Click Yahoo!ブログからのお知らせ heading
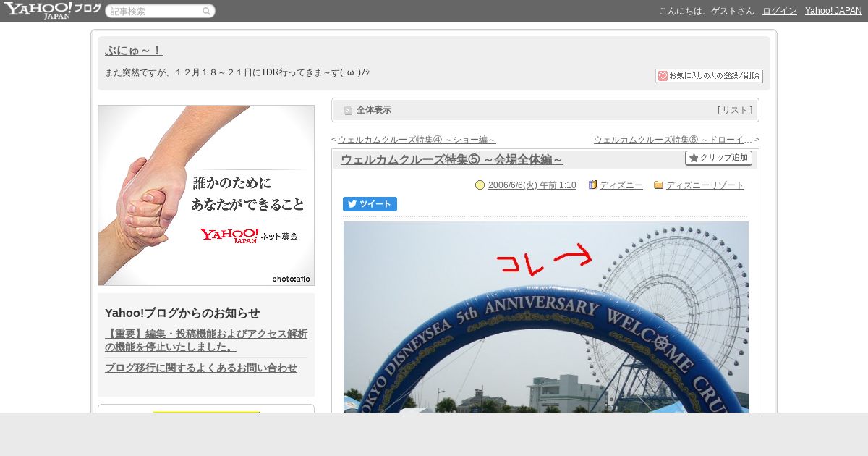Screen dimensions: 868x456 182,313
